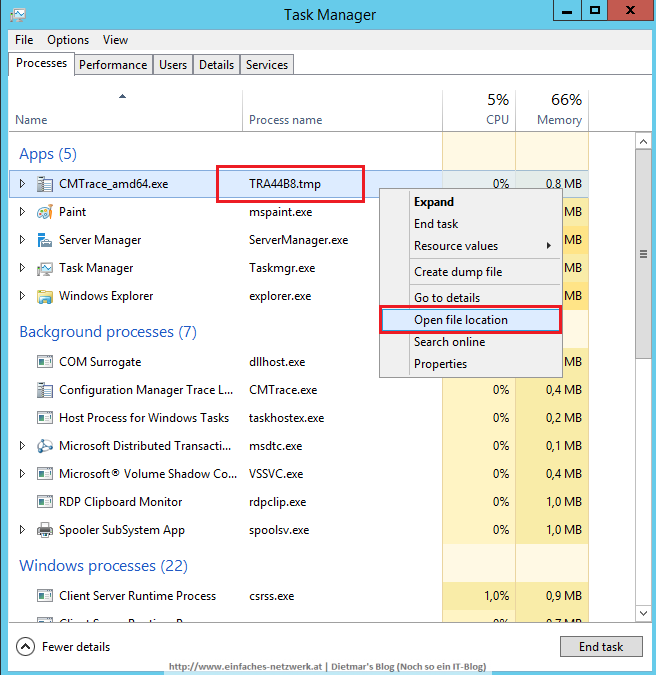Click the Windows processes (22) heading
The width and height of the screenshot is (656, 675).
coord(104,566)
